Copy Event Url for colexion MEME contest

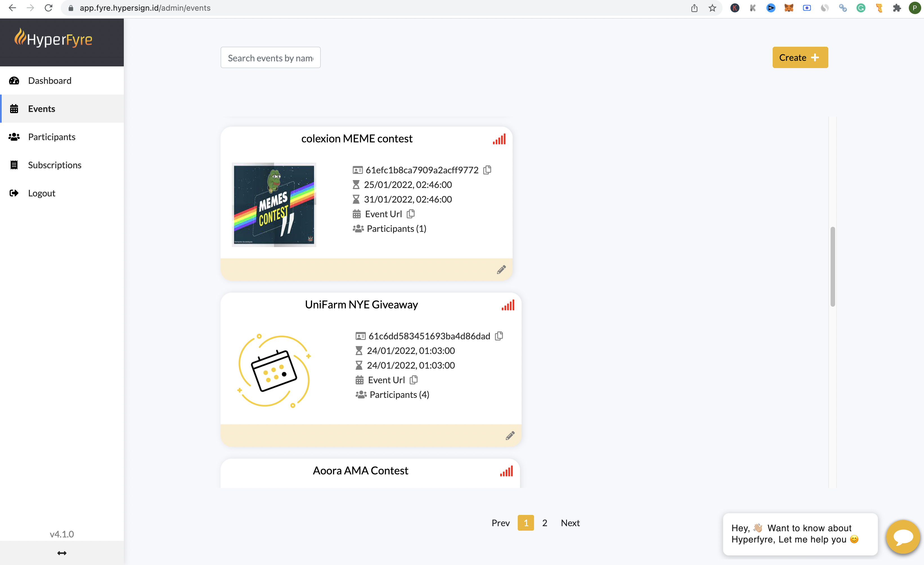click(x=411, y=214)
